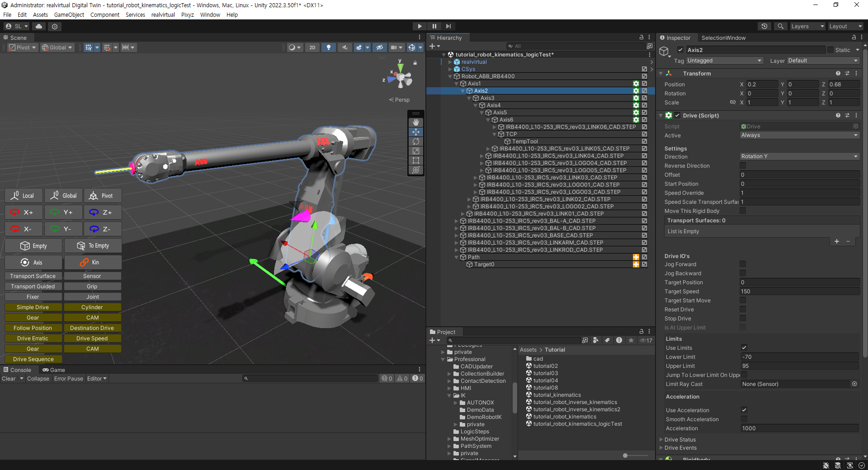Viewport: 868px width, 470px height.
Task: Open the Active Always dropdown
Action: [x=799, y=135]
